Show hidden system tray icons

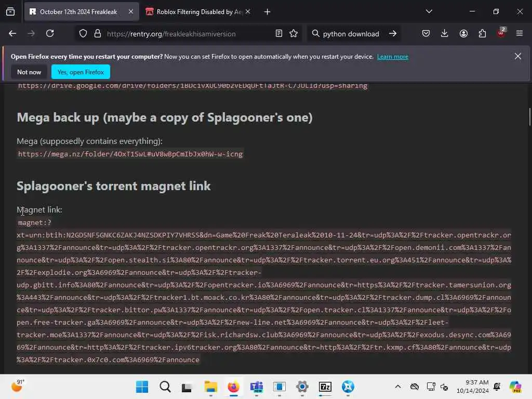[398, 387]
